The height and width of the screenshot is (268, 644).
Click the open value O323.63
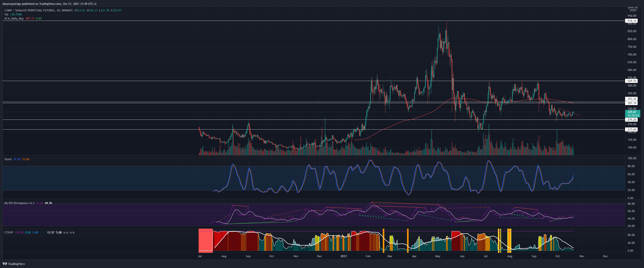coord(80,10)
